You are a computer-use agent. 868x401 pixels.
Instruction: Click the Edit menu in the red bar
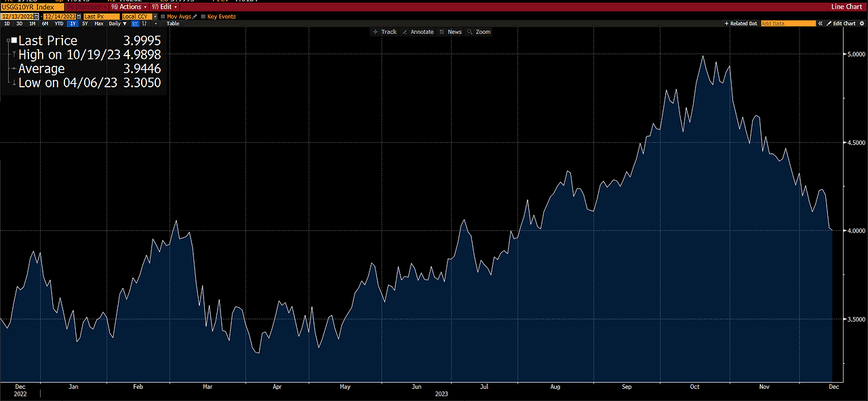tap(166, 7)
